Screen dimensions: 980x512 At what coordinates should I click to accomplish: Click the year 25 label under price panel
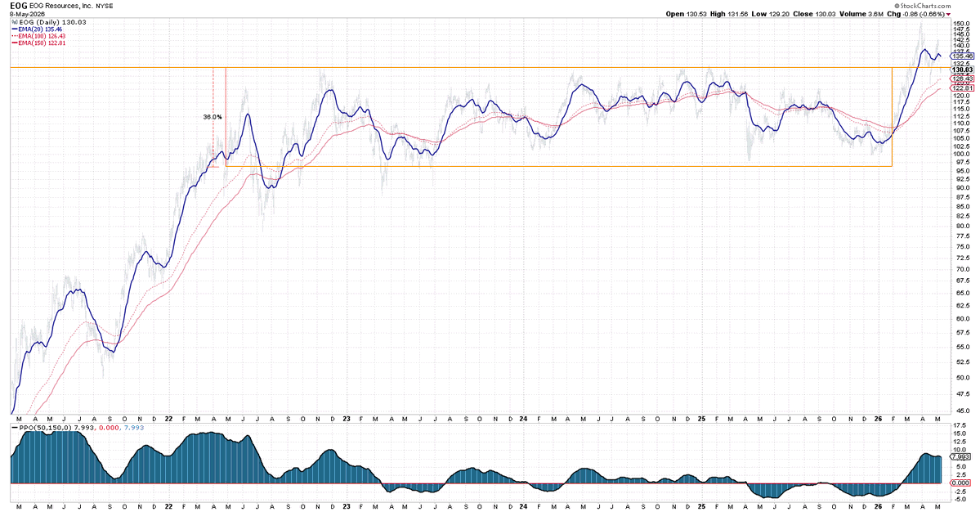click(702, 419)
